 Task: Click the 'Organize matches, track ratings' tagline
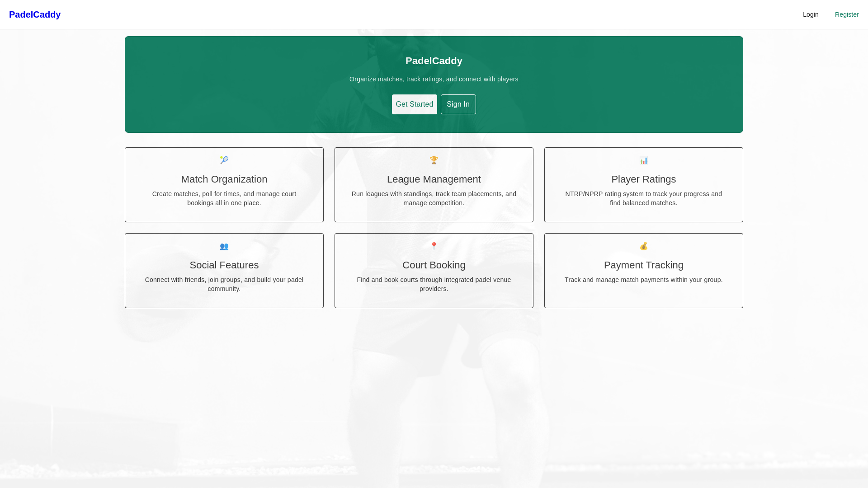(434, 79)
